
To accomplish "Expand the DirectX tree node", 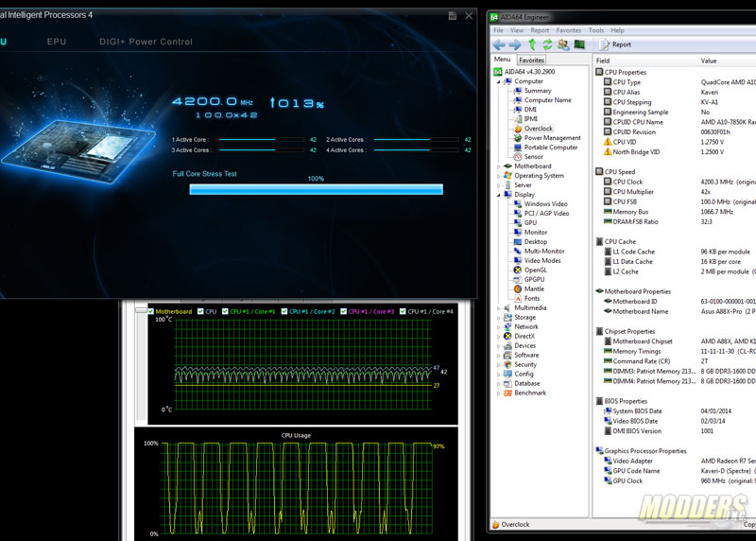I will (499, 337).
